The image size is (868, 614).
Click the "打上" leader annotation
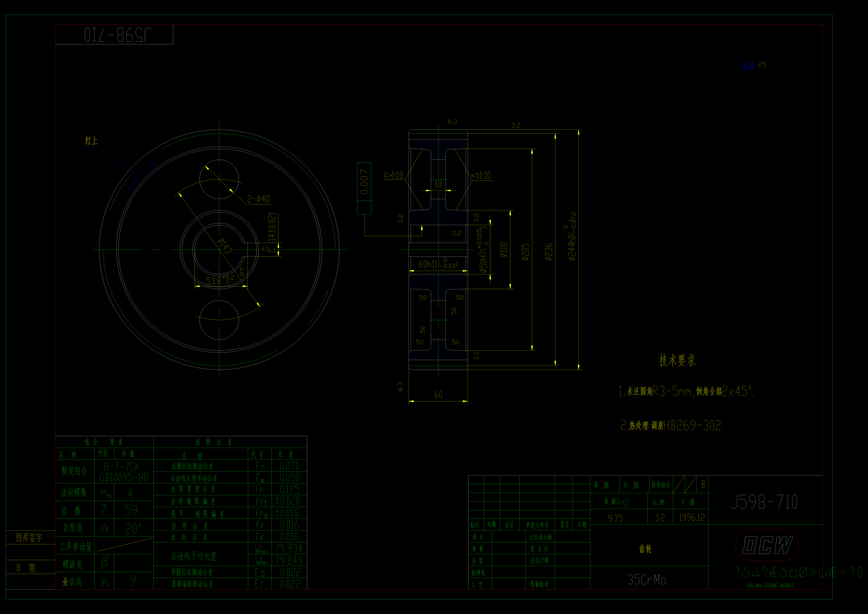coord(91,141)
